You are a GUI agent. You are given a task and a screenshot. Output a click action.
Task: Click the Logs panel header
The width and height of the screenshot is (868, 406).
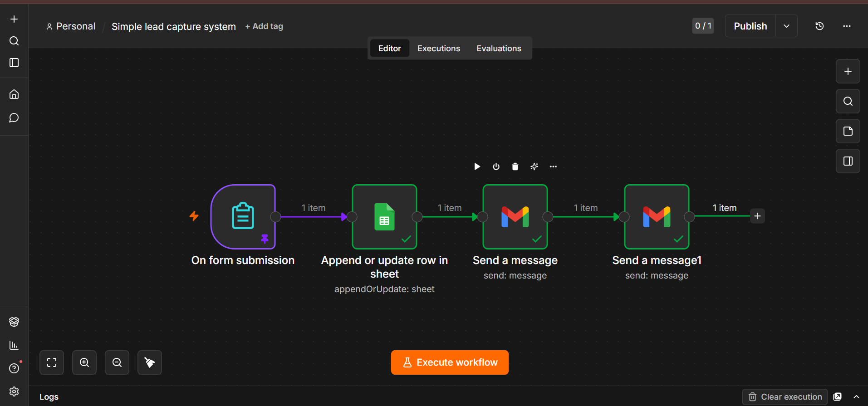pyautogui.click(x=49, y=397)
